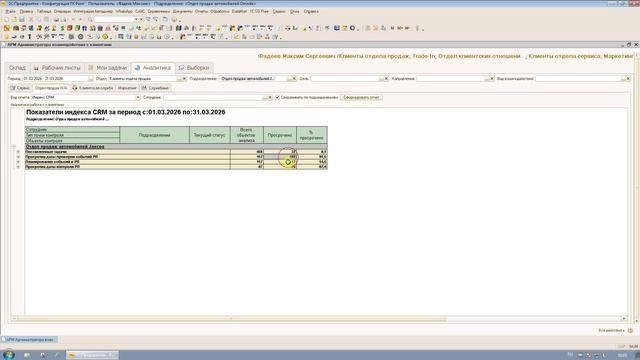
Task: Open the Файл menu
Action: tap(10, 11)
